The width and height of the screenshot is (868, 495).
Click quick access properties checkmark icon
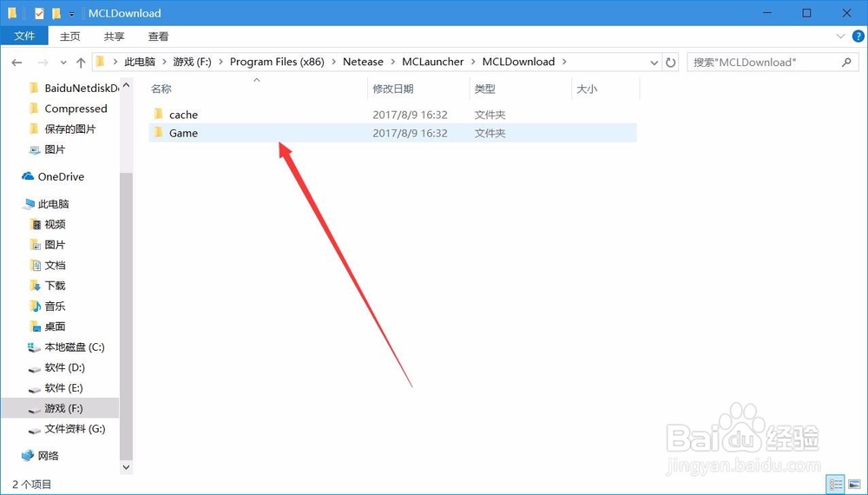[39, 13]
